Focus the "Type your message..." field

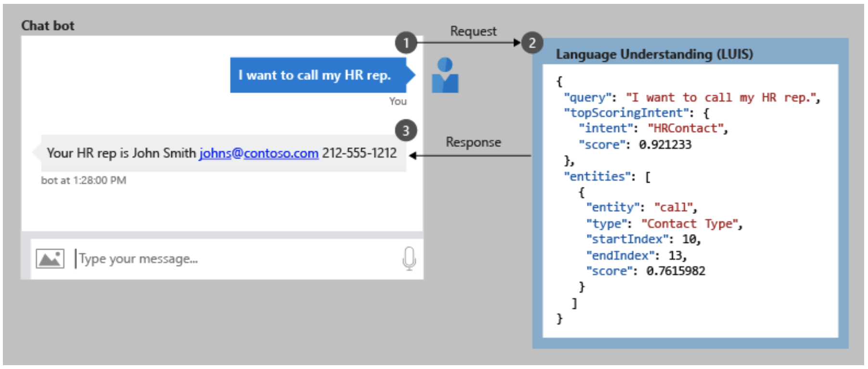click(236, 259)
